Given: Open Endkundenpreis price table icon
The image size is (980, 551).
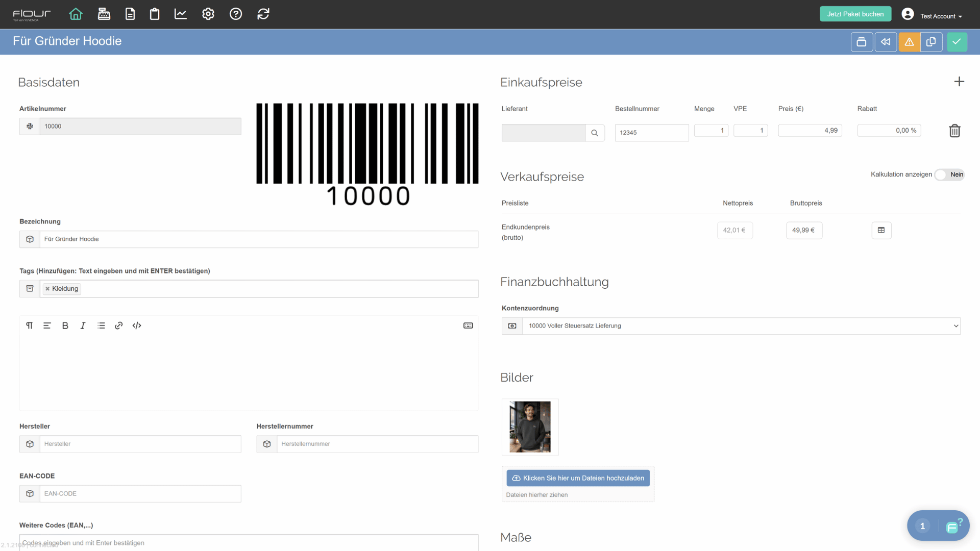Looking at the screenshot, I should pyautogui.click(x=881, y=231).
